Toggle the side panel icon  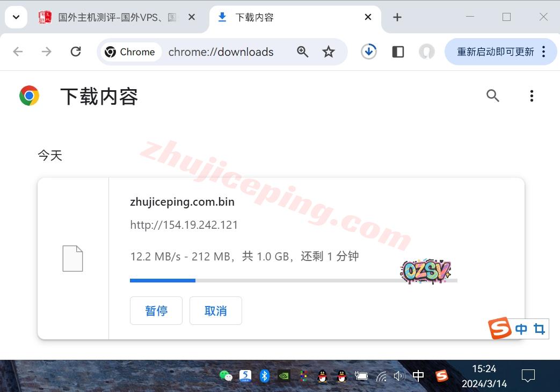[398, 52]
